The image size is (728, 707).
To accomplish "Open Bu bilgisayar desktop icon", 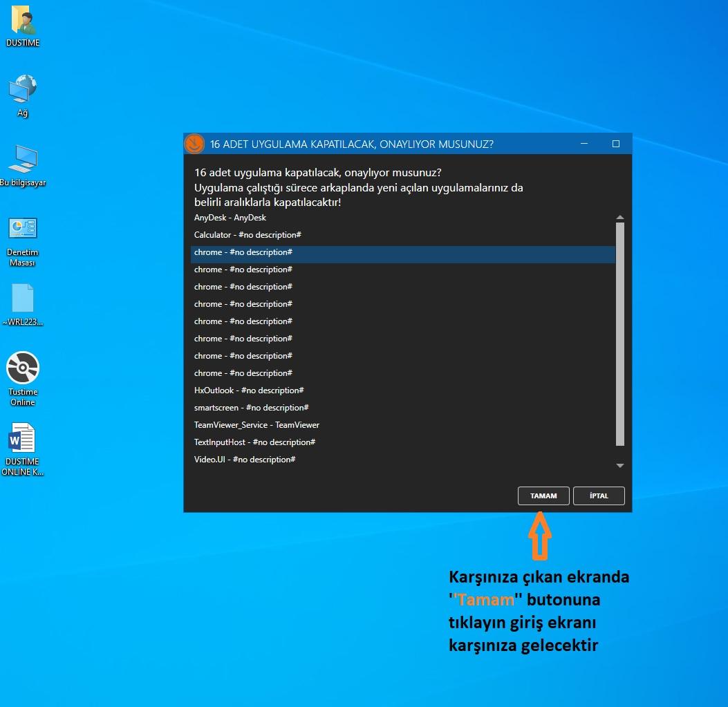I will click(22, 166).
